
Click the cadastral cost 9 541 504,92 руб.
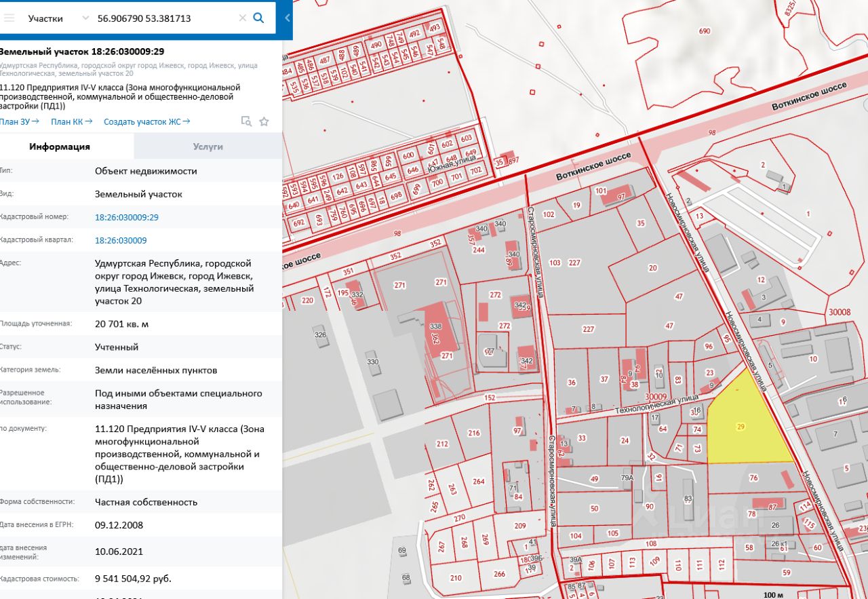point(133,579)
